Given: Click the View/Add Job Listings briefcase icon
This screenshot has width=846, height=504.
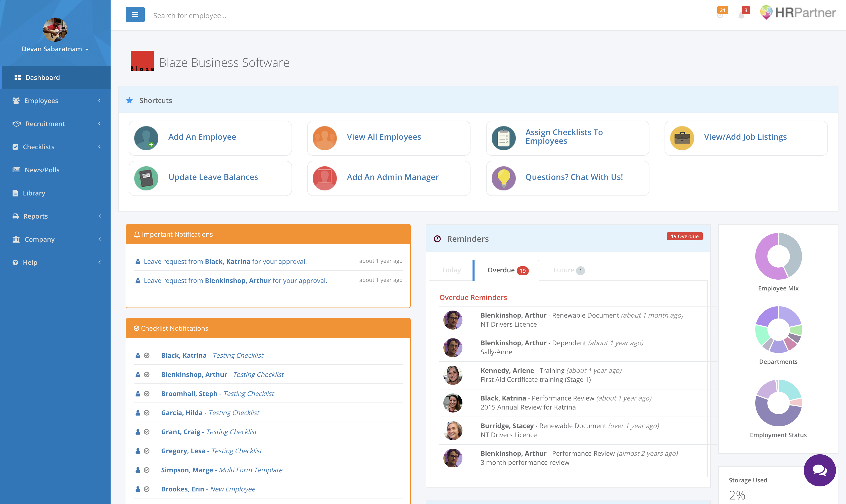Looking at the screenshot, I should click(x=683, y=137).
